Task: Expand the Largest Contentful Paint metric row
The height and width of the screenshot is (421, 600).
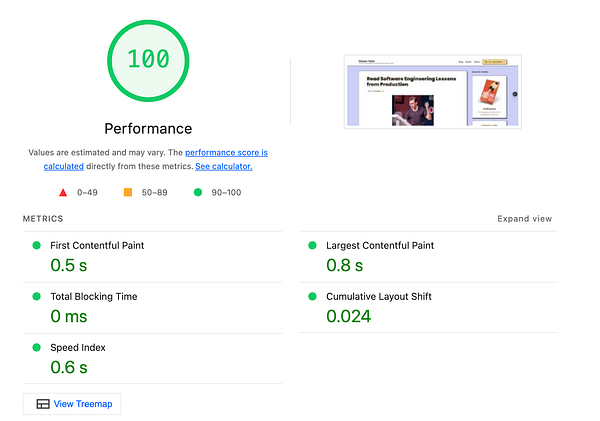Action: coord(428,257)
